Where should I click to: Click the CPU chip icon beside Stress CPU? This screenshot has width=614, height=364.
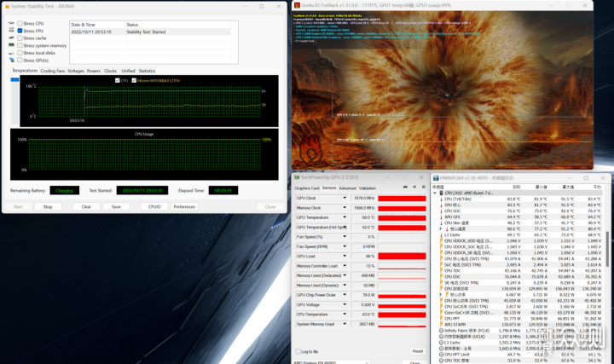(x=12, y=23)
